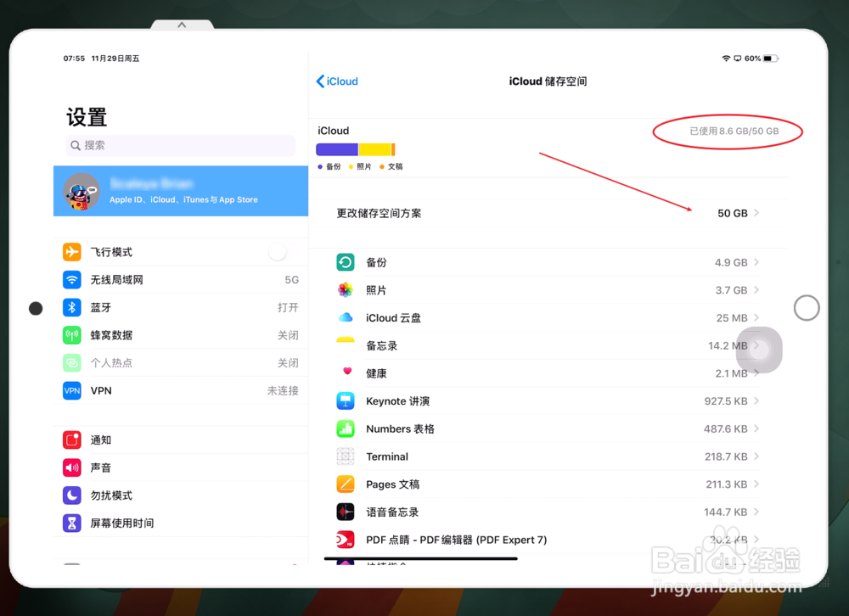Tap the personal hotspot (个人热点) icon
The width and height of the screenshot is (849, 616).
click(x=72, y=362)
